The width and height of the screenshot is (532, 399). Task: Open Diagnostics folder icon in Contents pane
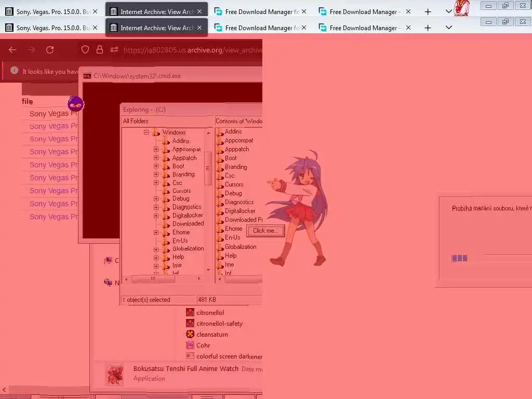tap(220, 202)
